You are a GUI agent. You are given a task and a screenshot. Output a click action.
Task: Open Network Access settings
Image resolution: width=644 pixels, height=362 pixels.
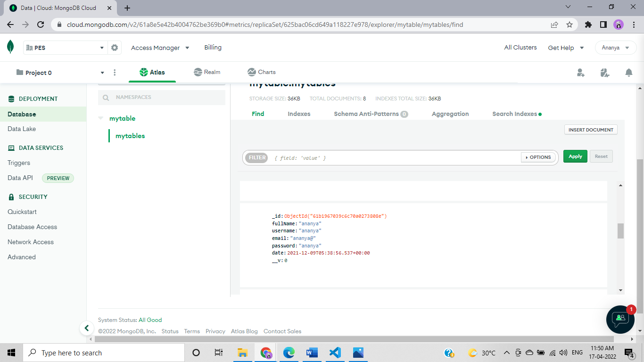(x=31, y=242)
